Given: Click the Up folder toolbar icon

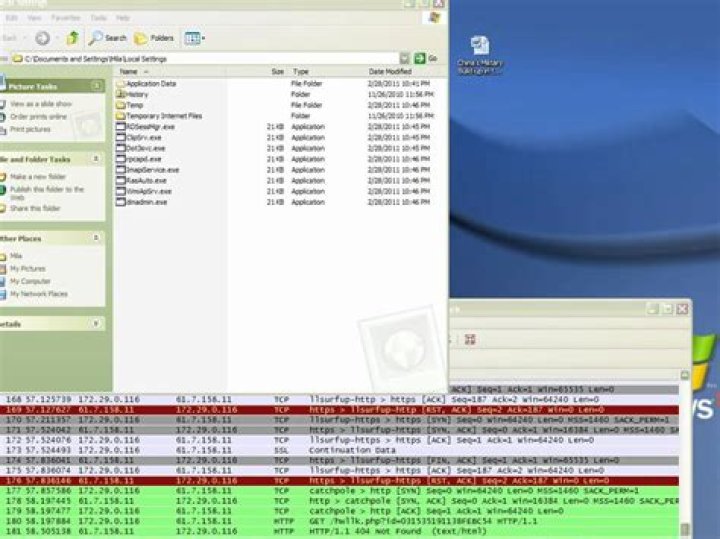Looking at the screenshot, I should (x=72, y=38).
